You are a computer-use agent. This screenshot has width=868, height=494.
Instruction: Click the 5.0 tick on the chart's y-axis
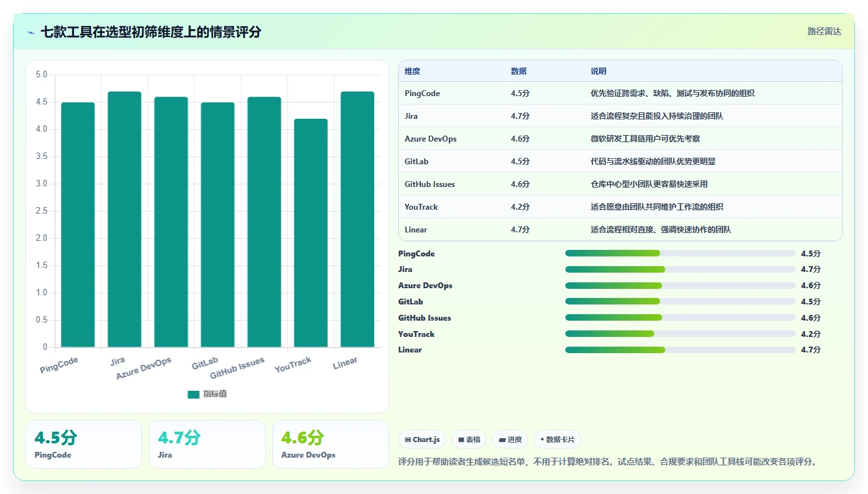point(42,75)
